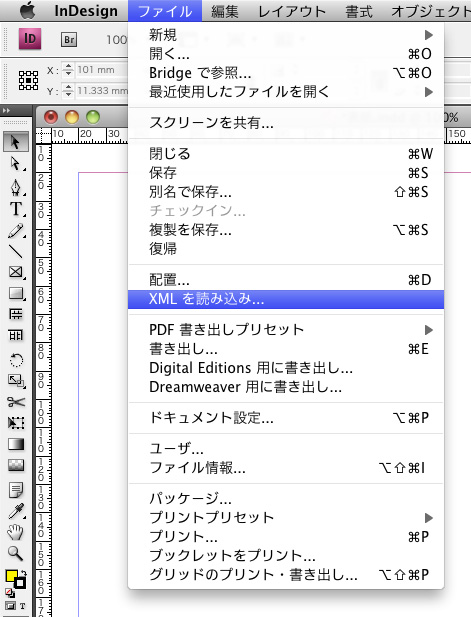Screen dimensions: 471x617
Task: Expand the tools panel double-arrow
Action: coord(6,111)
